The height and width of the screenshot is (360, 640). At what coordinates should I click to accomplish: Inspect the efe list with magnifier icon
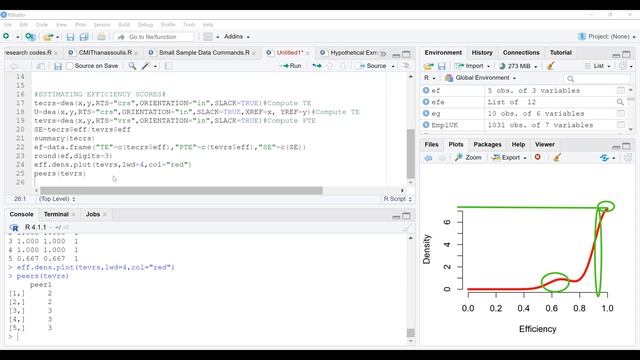pos(620,102)
